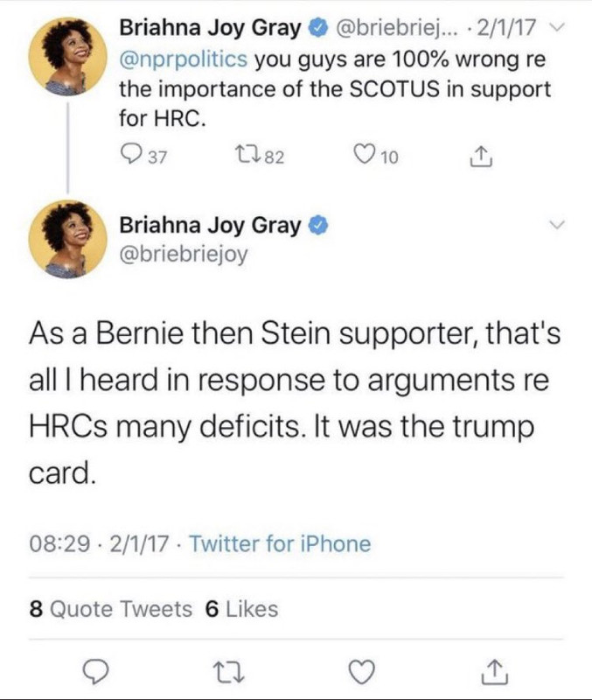The image size is (592, 700).
Task: Like the main tweet with heart icon
Action: tap(361, 671)
